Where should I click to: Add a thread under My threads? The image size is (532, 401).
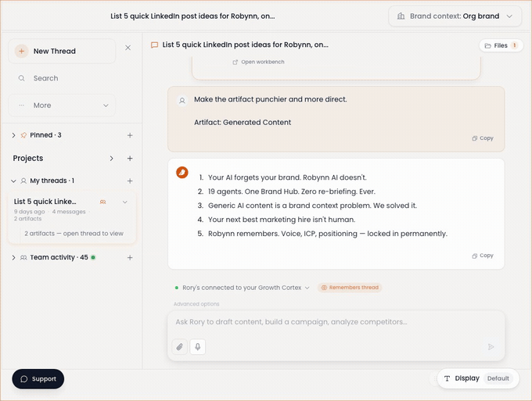(x=130, y=181)
